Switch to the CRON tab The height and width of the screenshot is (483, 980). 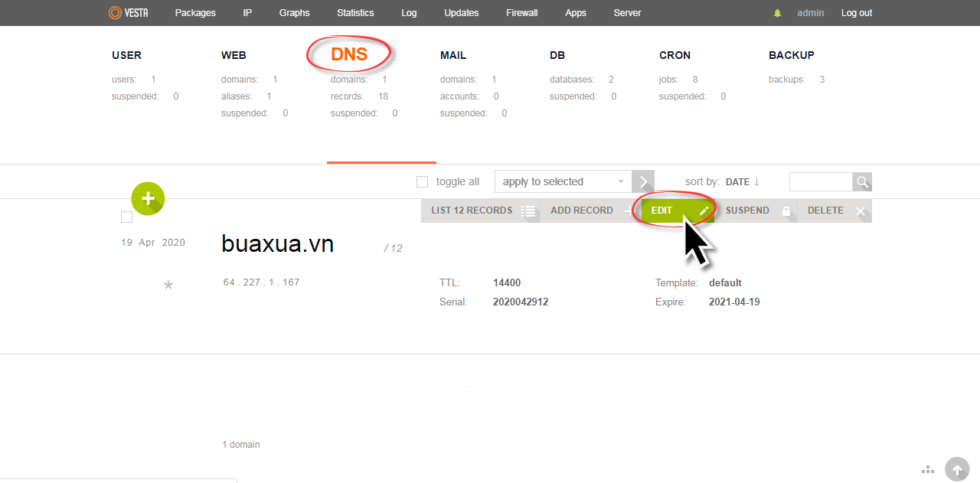(x=675, y=55)
